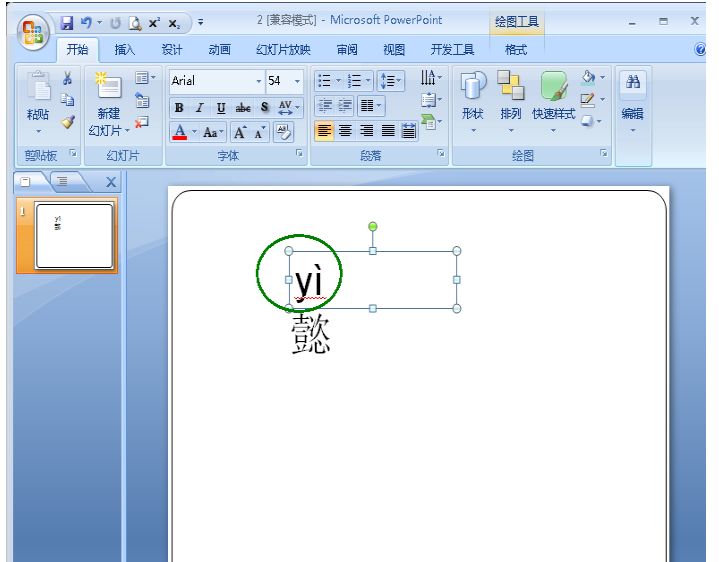Screen dimensions: 719x562
Task: Open text direction dropdown
Action: click(x=431, y=78)
